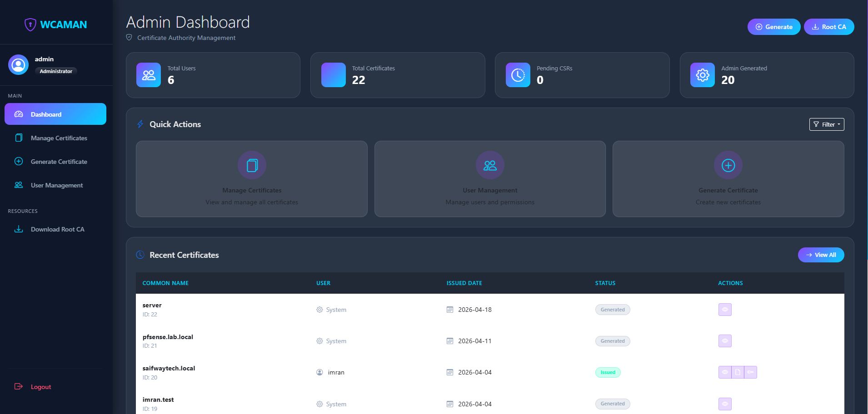Click the clock icon beside Recent Certificates
Viewport: 868px width, 414px height.
[x=140, y=255]
